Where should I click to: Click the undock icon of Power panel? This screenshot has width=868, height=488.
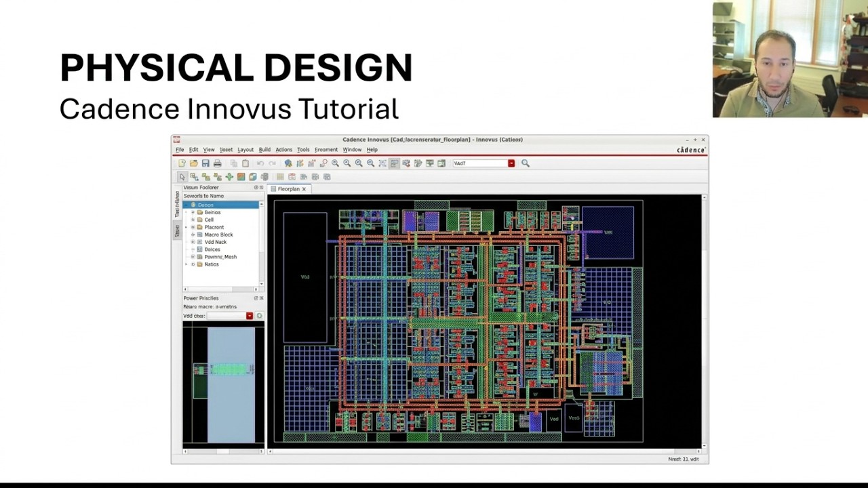coord(256,298)
